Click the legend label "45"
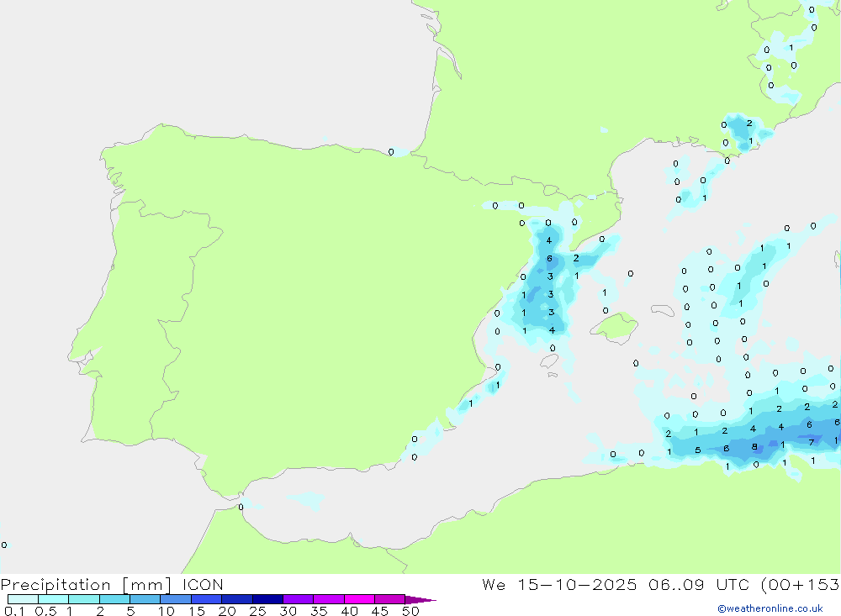 [380, 611]
